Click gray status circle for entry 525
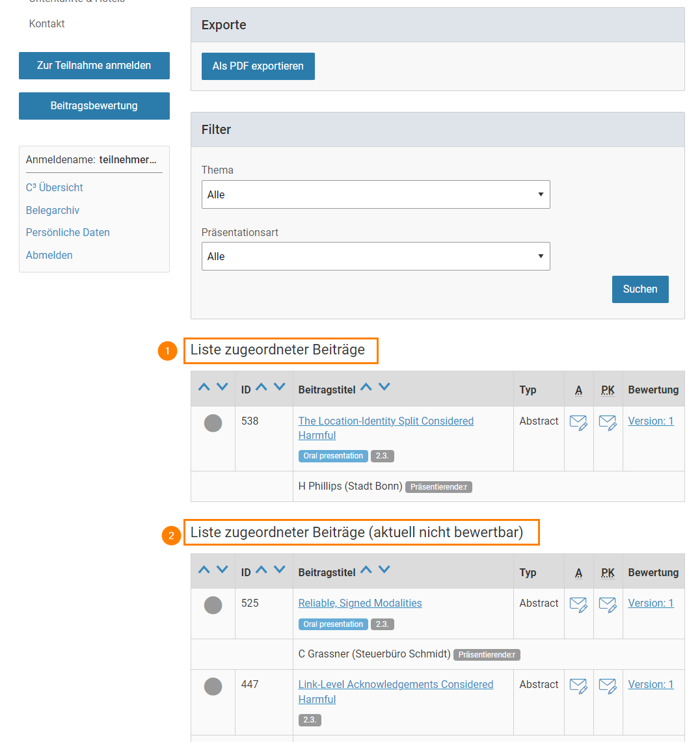The height and width of the screenshot is (742, 700). 213,605
